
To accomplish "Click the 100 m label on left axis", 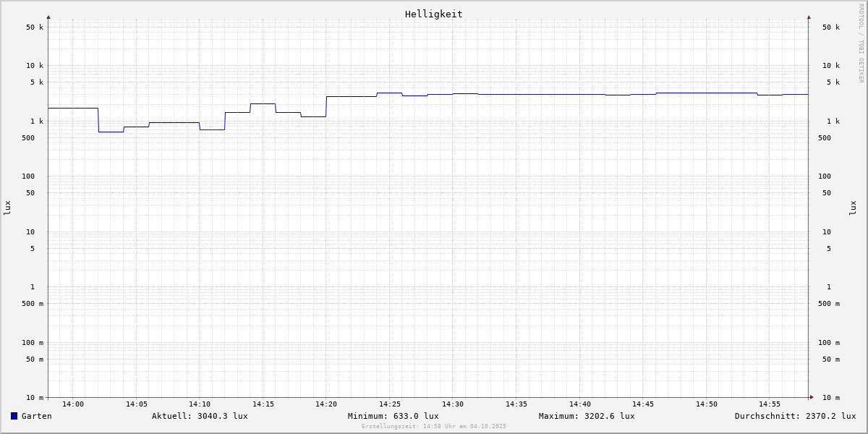I will (x=33, y=343).
